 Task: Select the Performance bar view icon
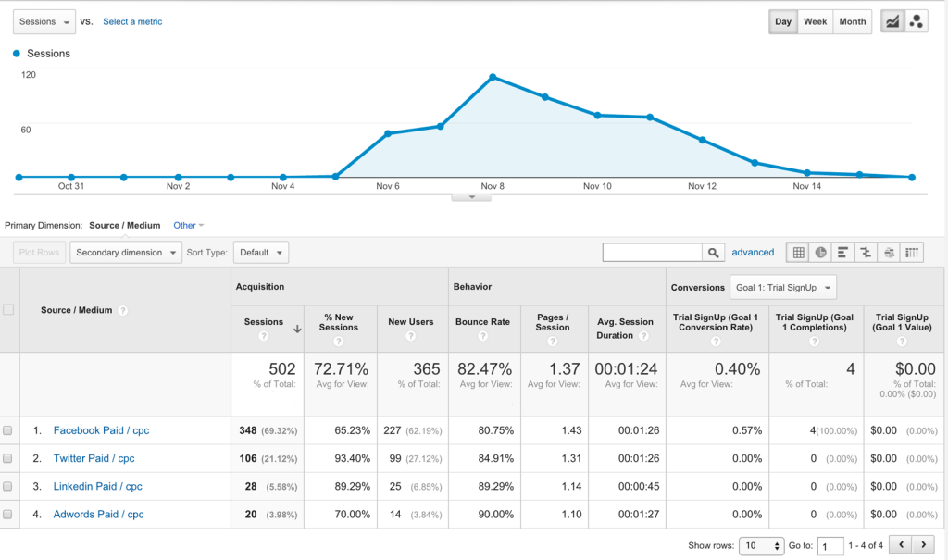842,253
